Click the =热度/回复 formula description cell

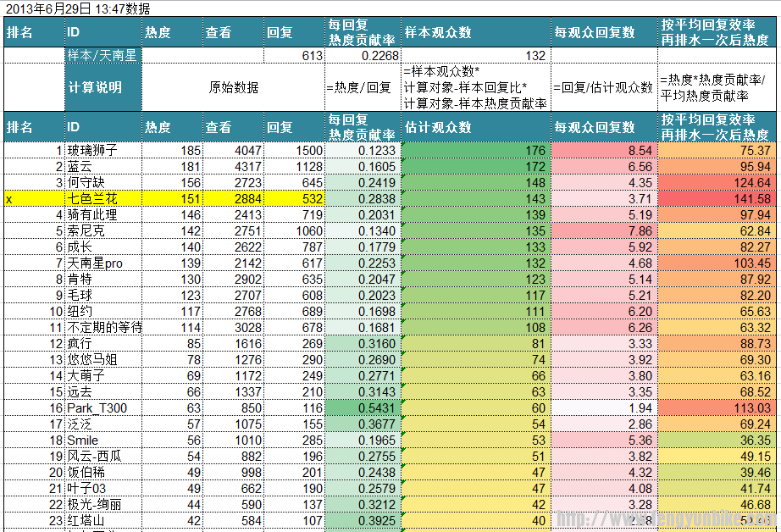coord(362,87)
